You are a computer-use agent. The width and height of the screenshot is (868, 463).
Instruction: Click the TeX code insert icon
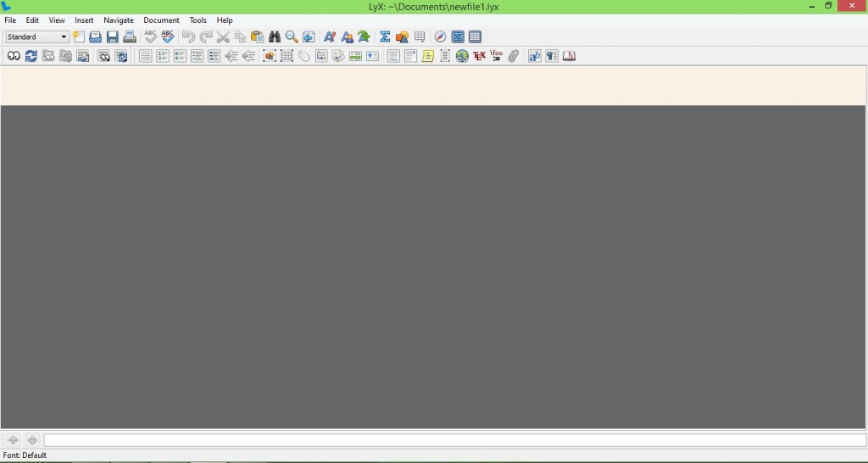point(479,56)
